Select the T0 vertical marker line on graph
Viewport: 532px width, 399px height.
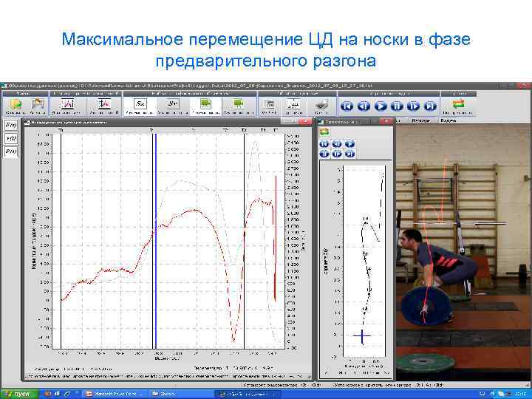click(x=61, y=241)
